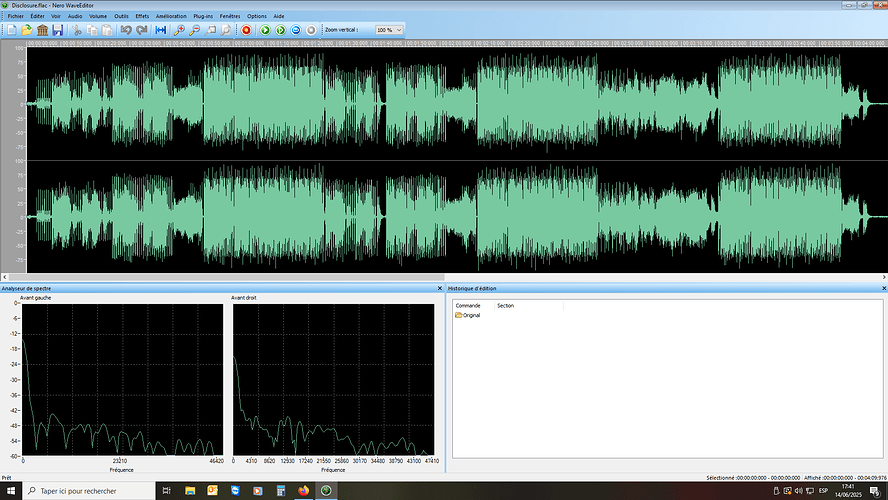Viewport: 888px width, 500px height.
Task: Click the Save floppy disk icon
Action: click(x=57, y=30)
